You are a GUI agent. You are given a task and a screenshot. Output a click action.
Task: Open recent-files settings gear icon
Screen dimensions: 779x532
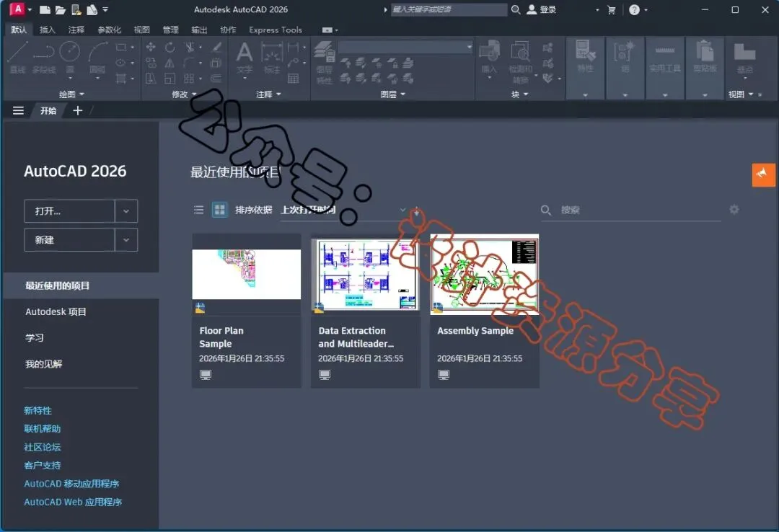734,210
